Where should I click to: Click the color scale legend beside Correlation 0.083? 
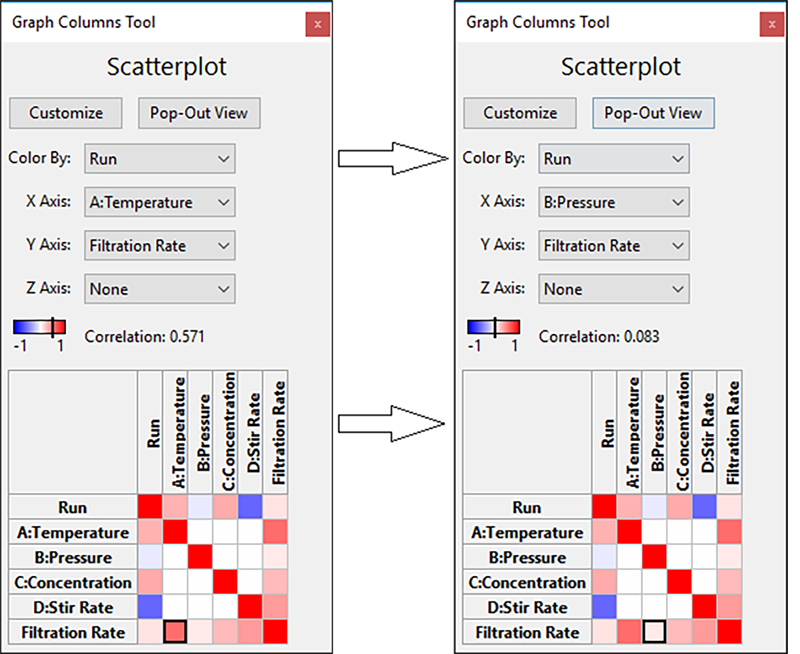point(493,327)
